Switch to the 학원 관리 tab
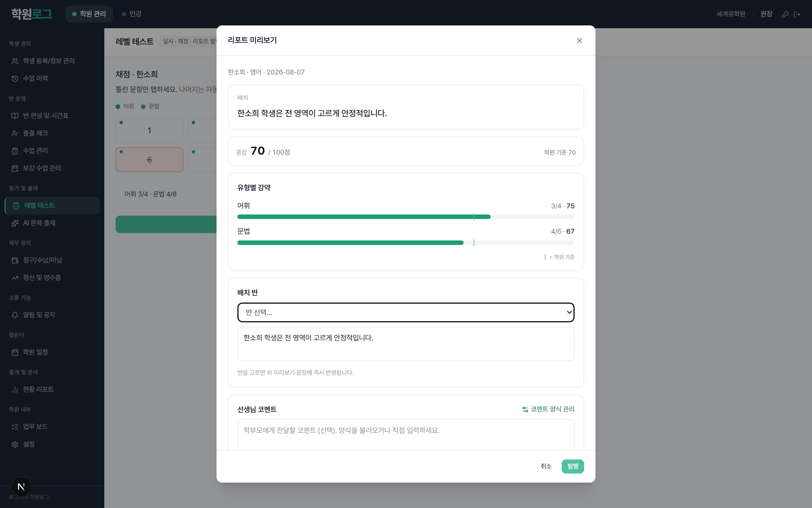The image size is (812, 508). [x=89, y=14]
